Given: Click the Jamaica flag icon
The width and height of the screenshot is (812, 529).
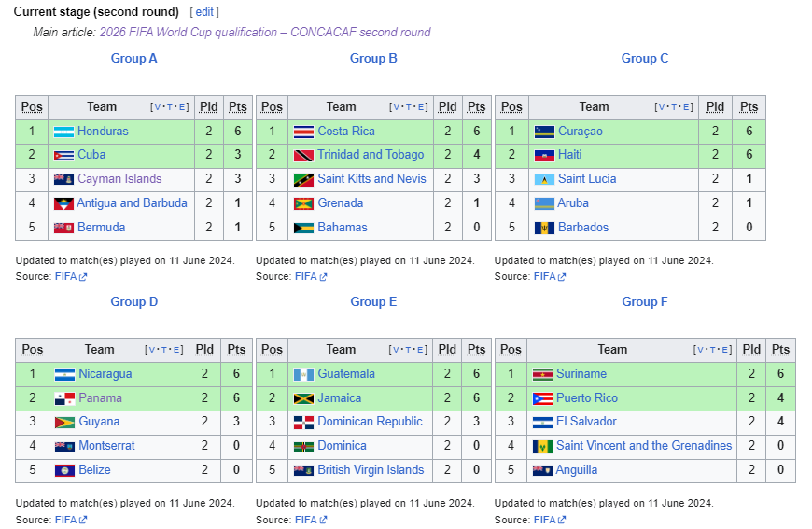Looking at the screenshot, I should tap(303, 399).
